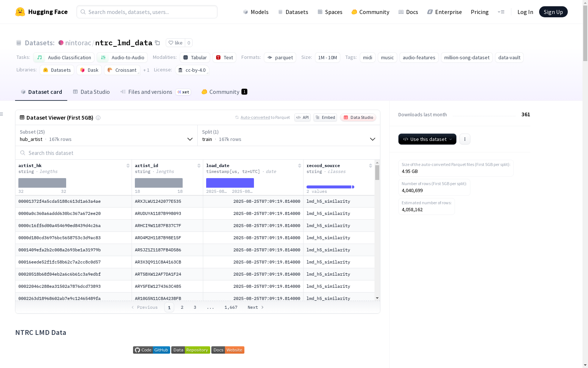Click the 1M - 10M size tag
Image resolution: width=588 pixels, height=368 pixels.
(327, 57)
